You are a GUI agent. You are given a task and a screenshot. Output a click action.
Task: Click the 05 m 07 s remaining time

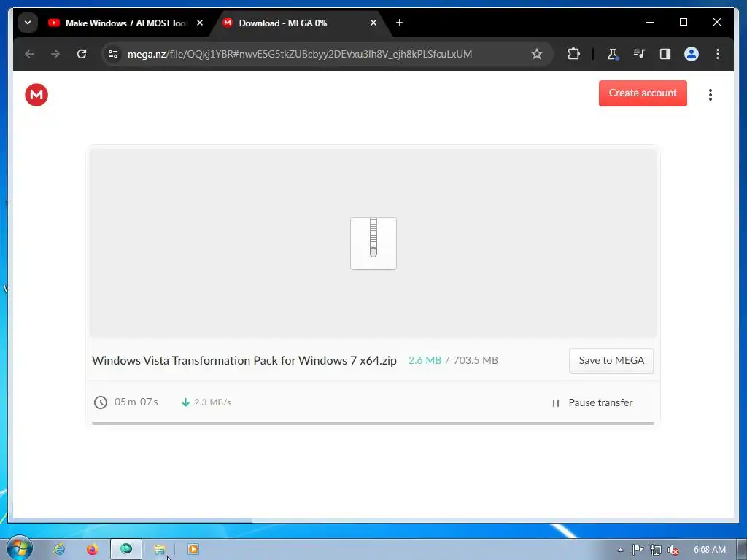[x=136, y=402]
